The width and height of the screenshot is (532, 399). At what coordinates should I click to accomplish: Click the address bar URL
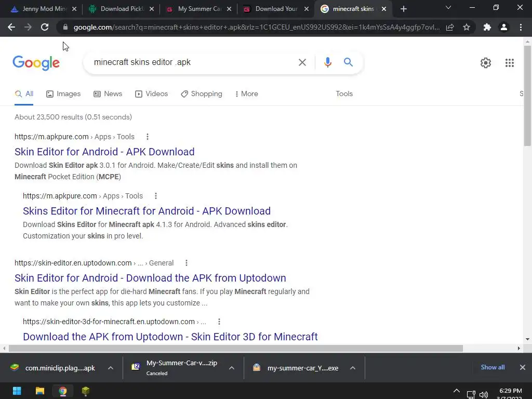(x=257, y=27)
